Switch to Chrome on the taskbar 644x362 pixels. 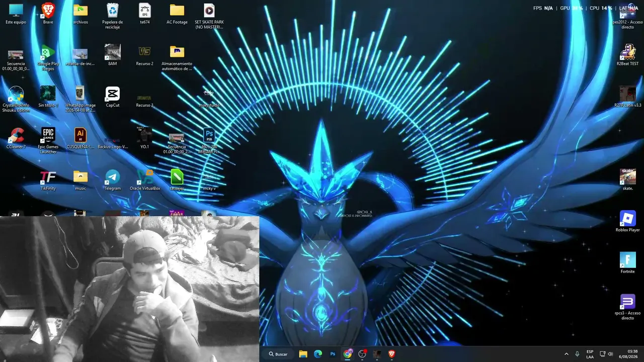[x=348, y=354]
